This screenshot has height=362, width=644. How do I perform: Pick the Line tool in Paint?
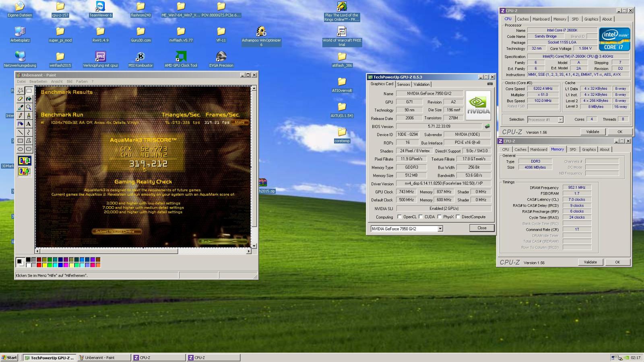[x=20, y=132]
